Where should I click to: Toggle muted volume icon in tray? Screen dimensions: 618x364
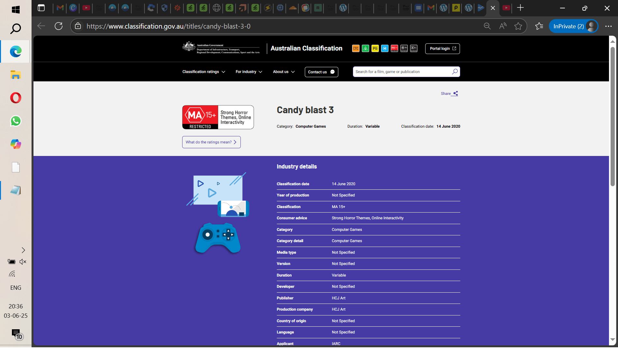[x=23, y=262]
